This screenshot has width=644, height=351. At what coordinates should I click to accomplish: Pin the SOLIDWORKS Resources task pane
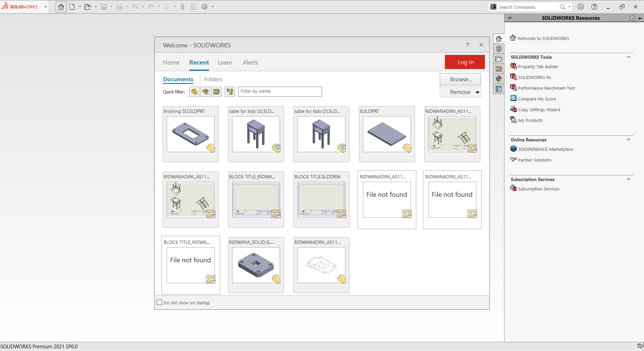pyautogui.click(x=640, y=18)
